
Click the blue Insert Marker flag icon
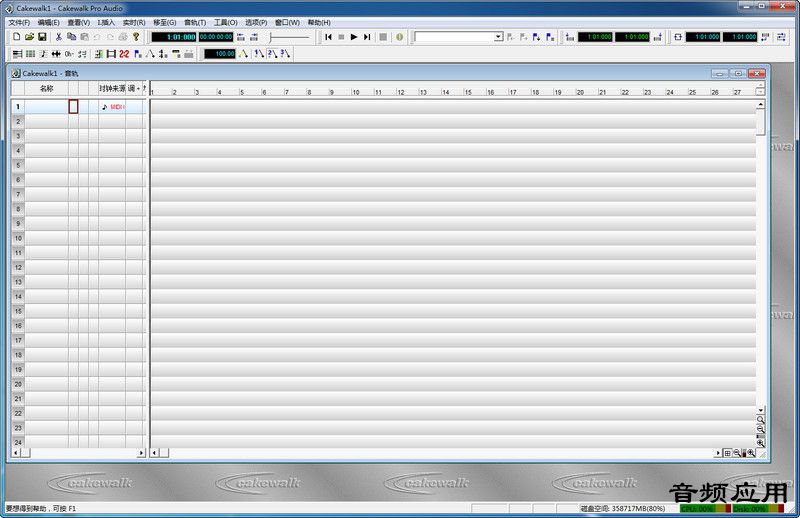(536, 37)
